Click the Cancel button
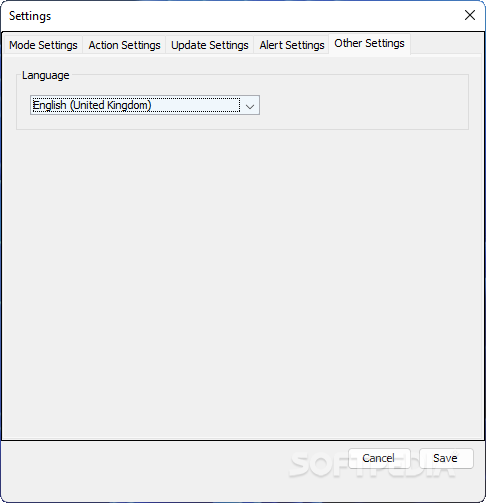 coord(379,458)
